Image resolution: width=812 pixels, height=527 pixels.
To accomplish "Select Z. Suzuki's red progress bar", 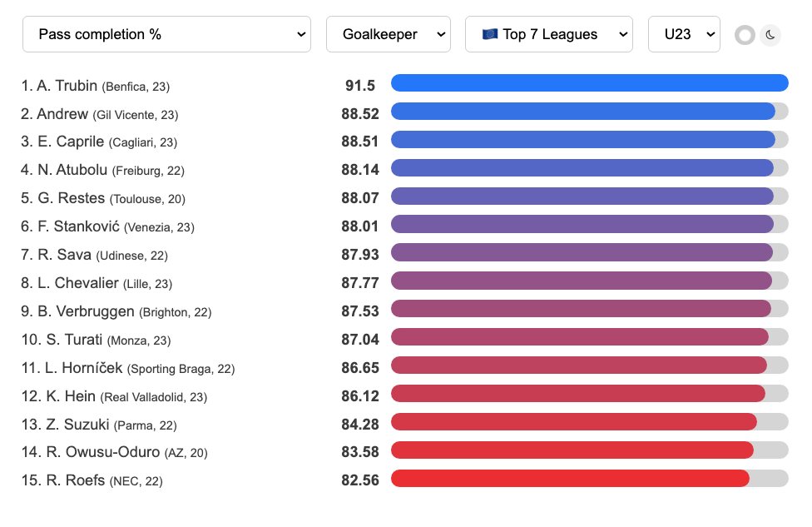I will click(x=574, y=422).
